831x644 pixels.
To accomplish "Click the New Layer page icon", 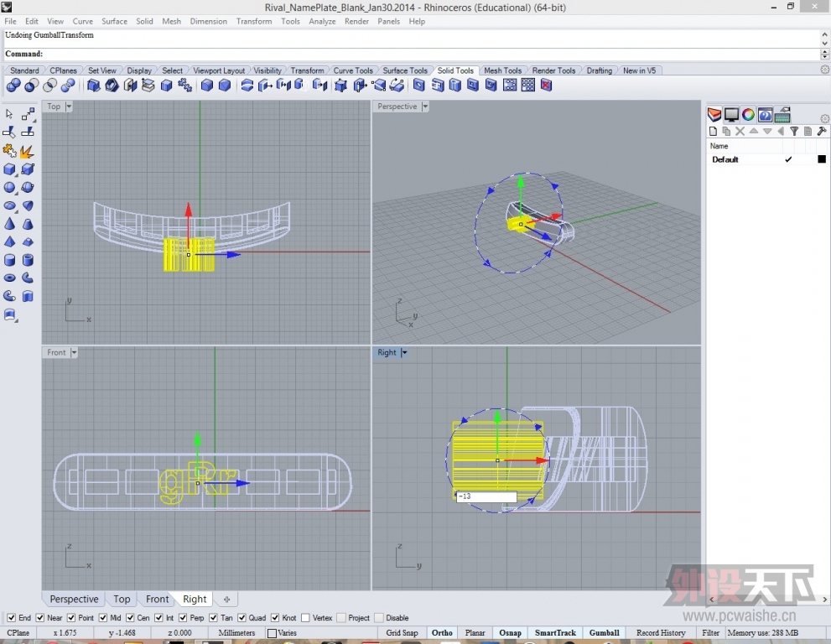I will (713, 131).
